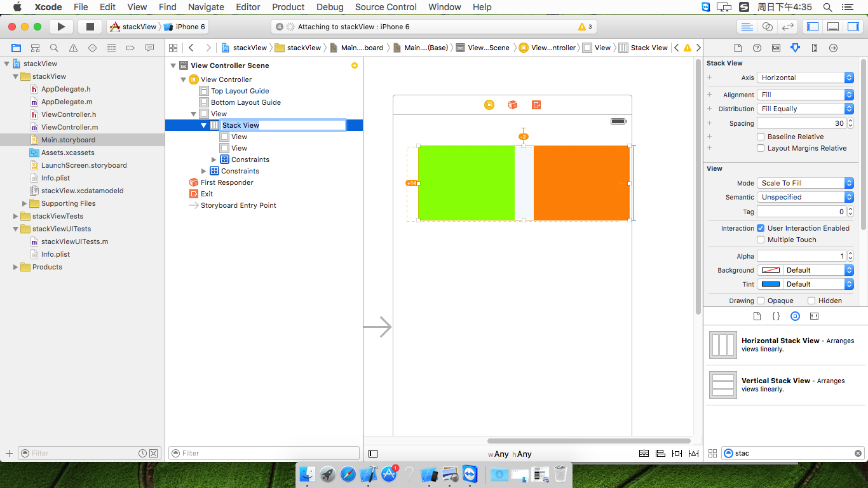Open the Navigate menu
This screenshot has height=488, width=868.
(x=206, y=7)
